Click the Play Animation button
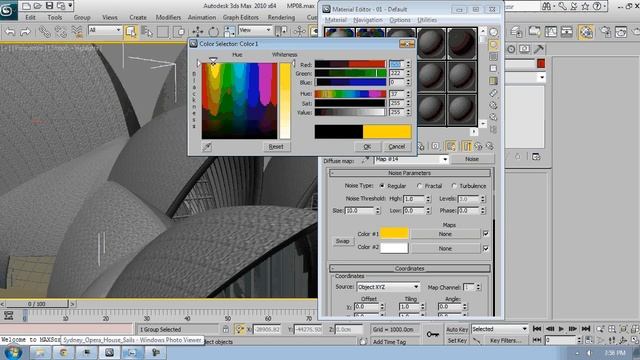This screenshot has width=640, height=360. click(x=561, y=329)
